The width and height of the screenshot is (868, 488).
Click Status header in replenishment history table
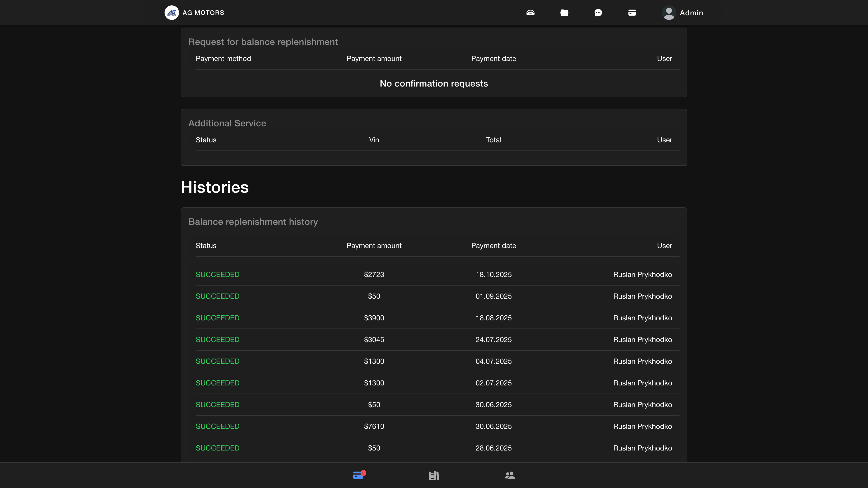[x=206, y=246]
